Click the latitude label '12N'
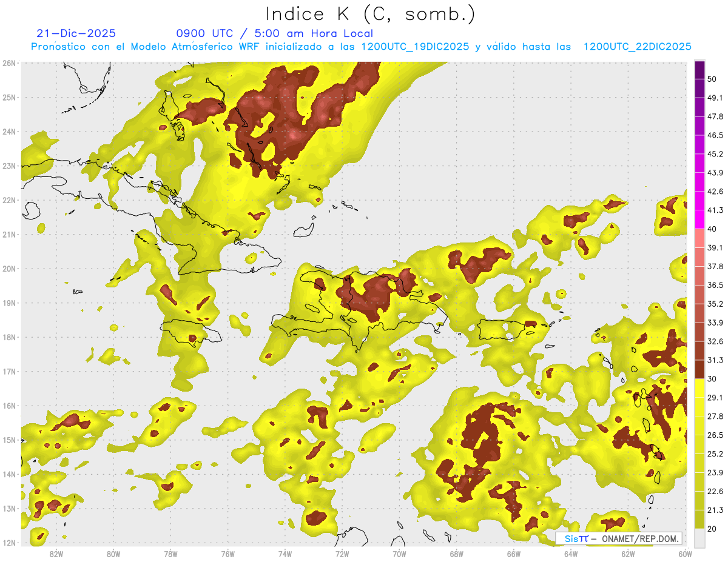Image resolution: width=728 pixels, height=562 pixels. point(8,543)
